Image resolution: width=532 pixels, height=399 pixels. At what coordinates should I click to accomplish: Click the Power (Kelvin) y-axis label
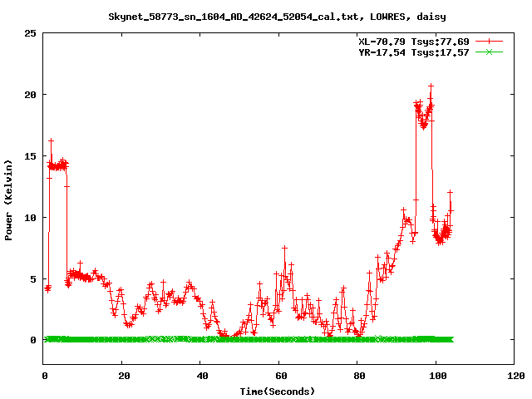pyautogui.click(x=8, y=200)
